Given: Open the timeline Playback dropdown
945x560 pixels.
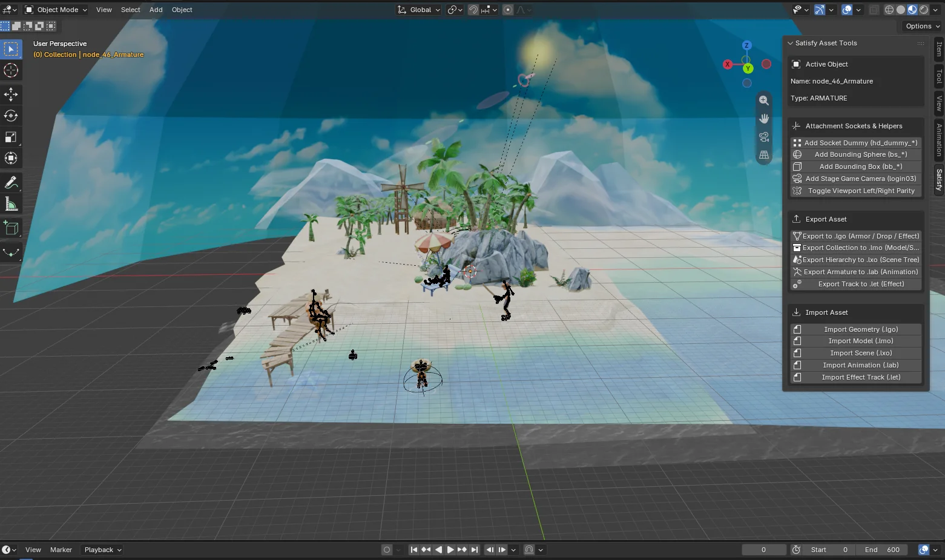Looking at the screenshot, I should point(103,550).
